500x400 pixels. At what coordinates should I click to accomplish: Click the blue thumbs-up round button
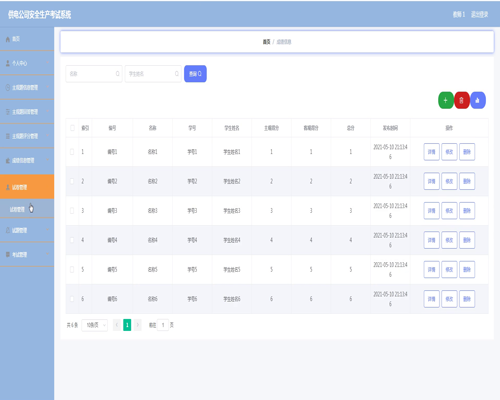pyautogui.click(x=478, y=100)
